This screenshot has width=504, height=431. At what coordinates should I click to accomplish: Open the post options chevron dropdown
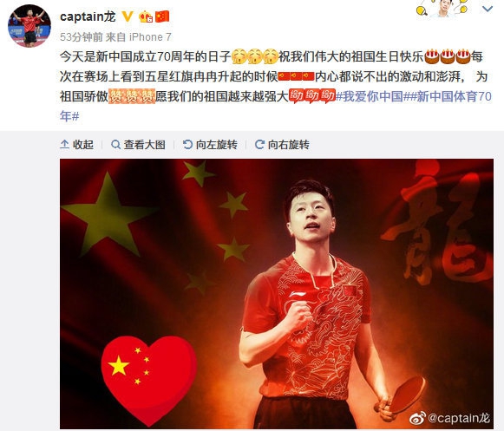click(488, 10)
